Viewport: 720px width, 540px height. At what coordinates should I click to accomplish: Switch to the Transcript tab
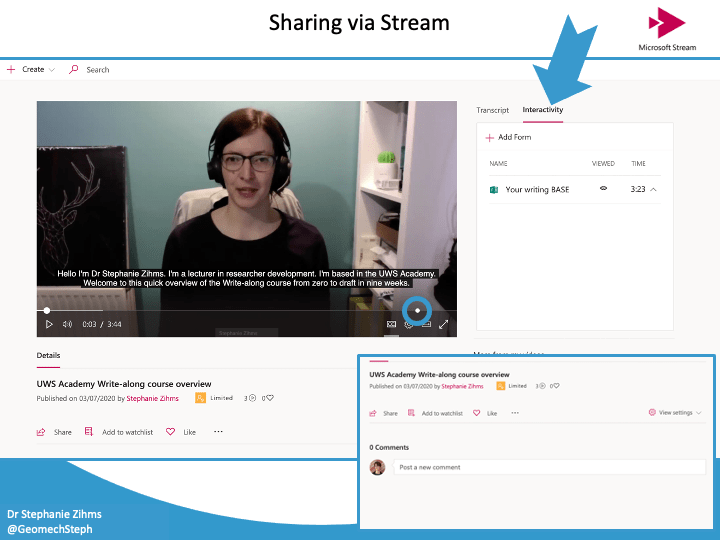(492, 110)
